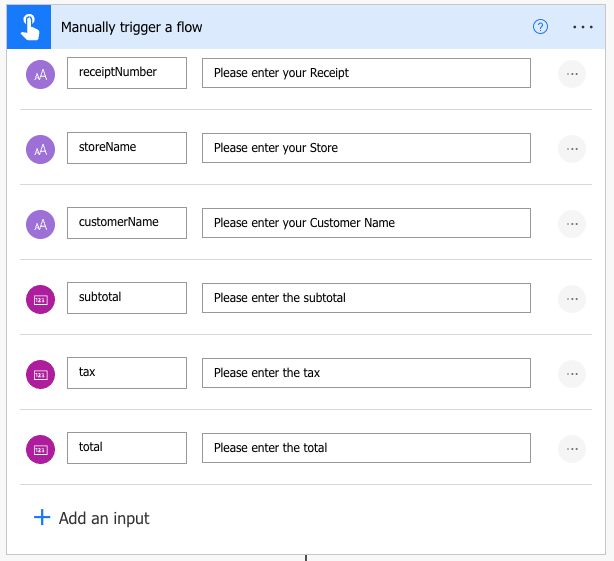This screenshot has width=614, height=561.
Task: Click the number type icon beside subtotal
Action: pyautogui.click(x=40, y=298)
